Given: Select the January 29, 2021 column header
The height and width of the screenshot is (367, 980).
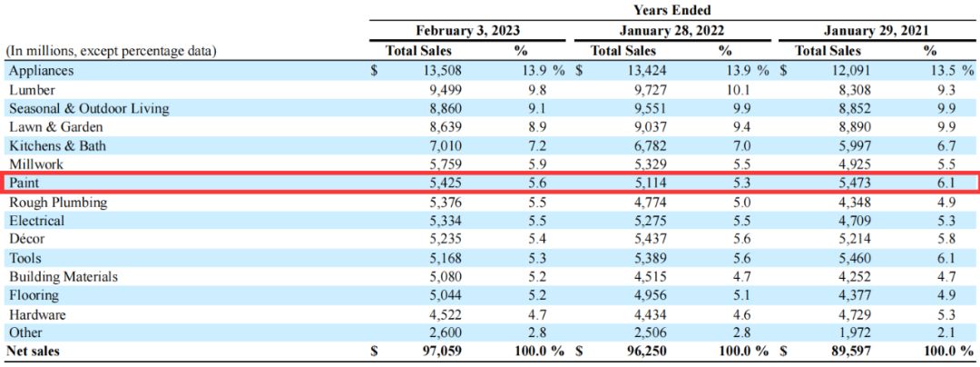Looking at the screenshot, I should click(x=877, y=31).
